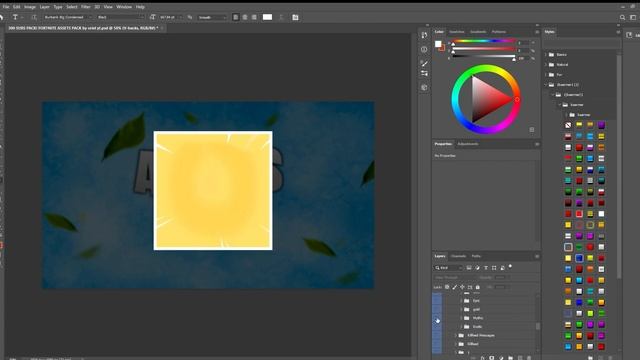Toggle layer filtering on or off
This screenshot has width=640, height=360.
510,267
